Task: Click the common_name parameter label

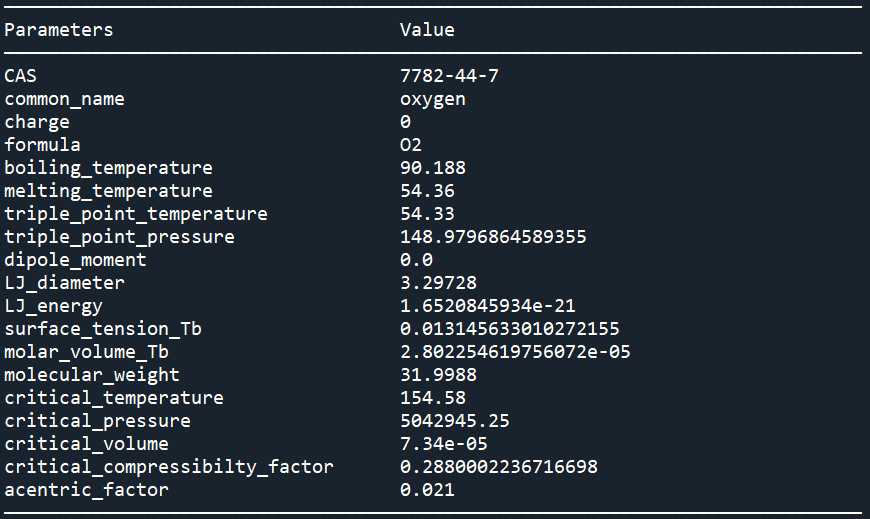Action: coord(64,99)
